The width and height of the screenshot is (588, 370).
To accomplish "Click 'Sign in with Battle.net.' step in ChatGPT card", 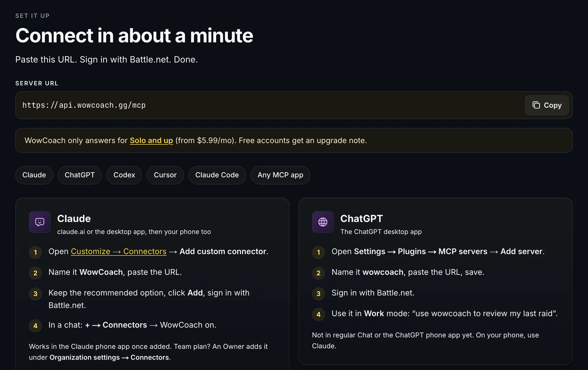I will [x=373, y=293].
